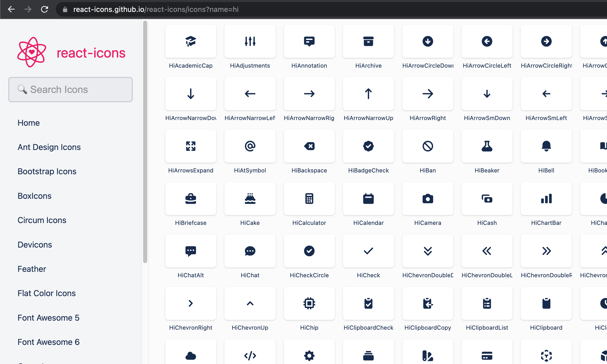Click the HiChevronUp icon
Viewport: 607px width, 364px height.
click(250, 303)
